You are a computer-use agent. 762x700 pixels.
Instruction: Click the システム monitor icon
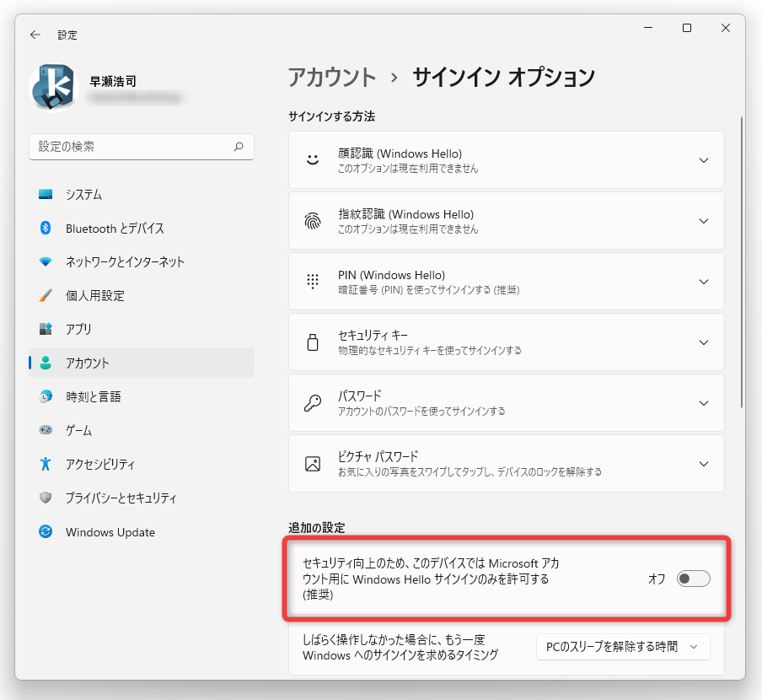click(46, 195)
